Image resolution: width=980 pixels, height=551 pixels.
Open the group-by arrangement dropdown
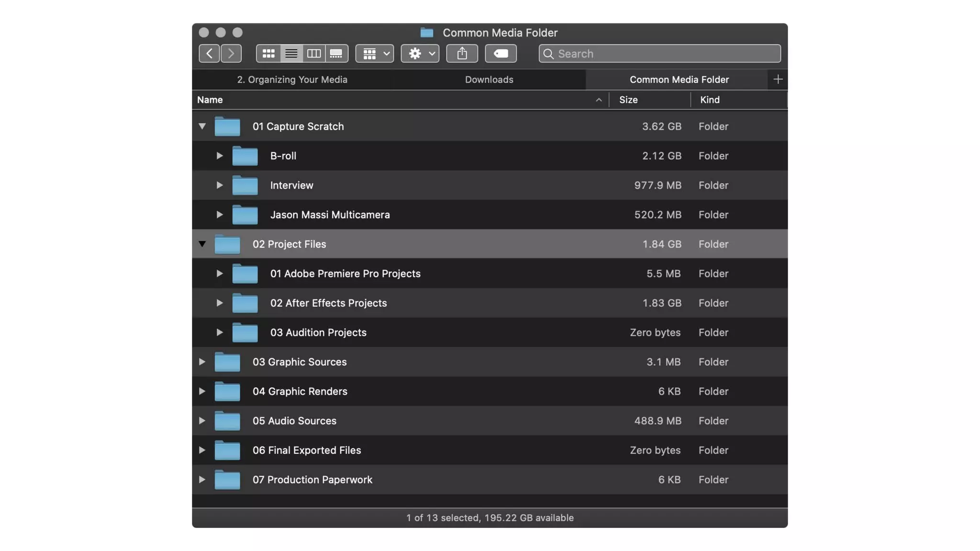pyautogui.click(x=375, y=54)
